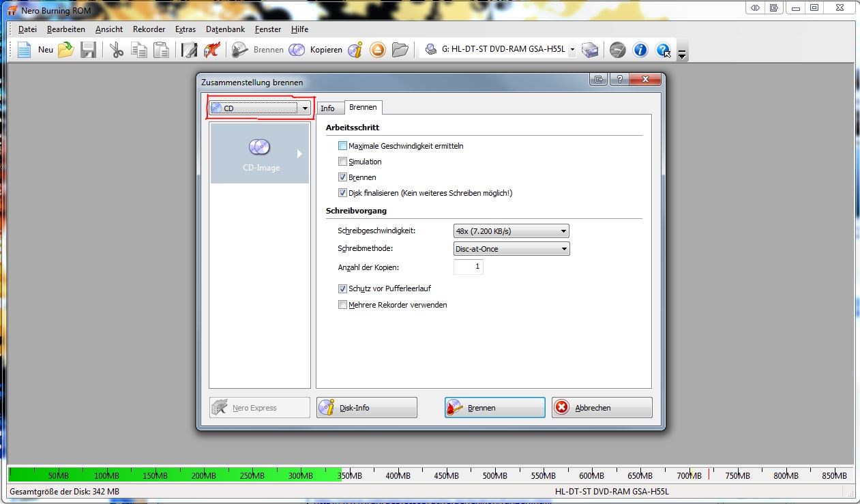
Task: Open the CD disc type dropdown
Action: (261, 108)
